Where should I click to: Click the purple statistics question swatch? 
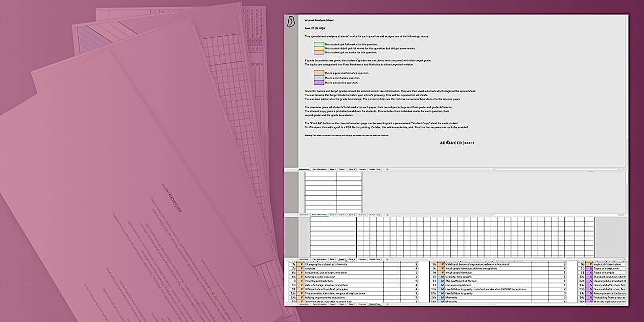[319, 82]
